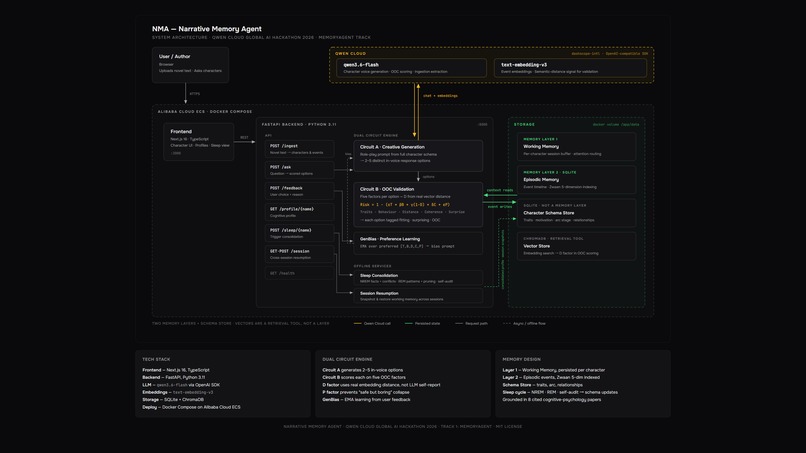
Task: Click the "MEMORY DESIGN" panel heading
Action: click(521, 359)
